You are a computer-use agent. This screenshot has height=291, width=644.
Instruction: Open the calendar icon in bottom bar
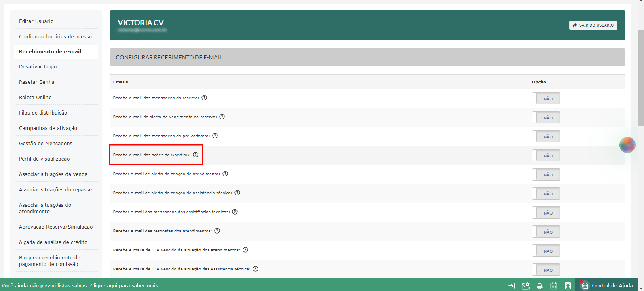click(554, 286)
